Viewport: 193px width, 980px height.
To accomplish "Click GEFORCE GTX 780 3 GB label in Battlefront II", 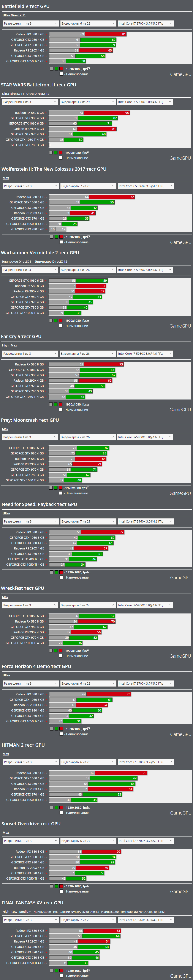I will [x=27, y=145].
